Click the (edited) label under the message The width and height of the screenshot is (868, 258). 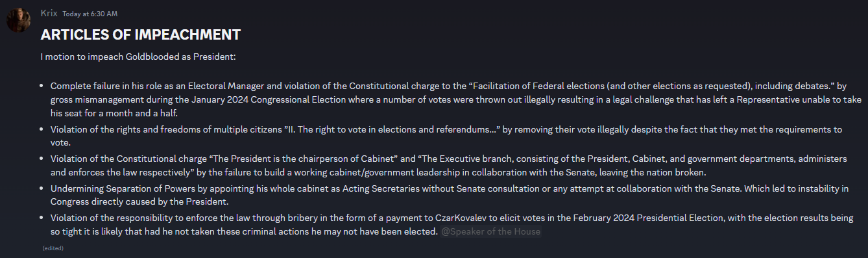click(53, 248)
